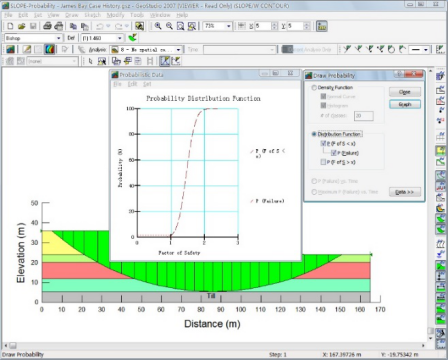This screenshot has width=448, height=360.
Task: Zoom in with the plus magnifier icon
Action: [x=158, y=26]
